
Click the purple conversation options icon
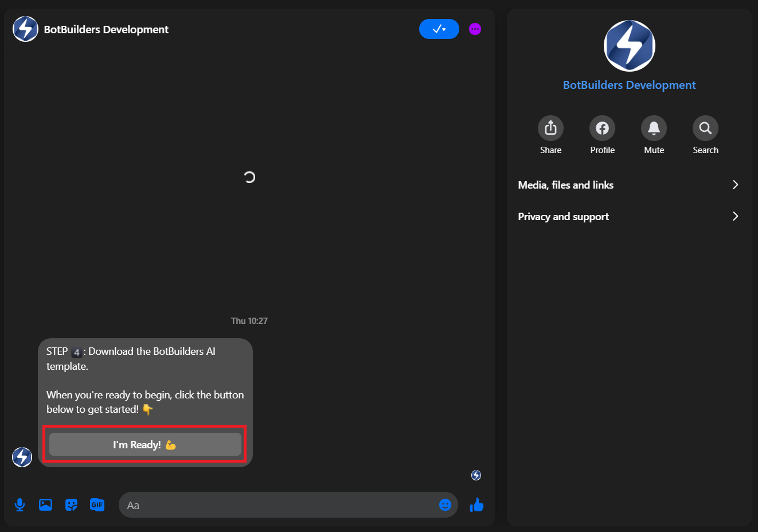(475, 29)
